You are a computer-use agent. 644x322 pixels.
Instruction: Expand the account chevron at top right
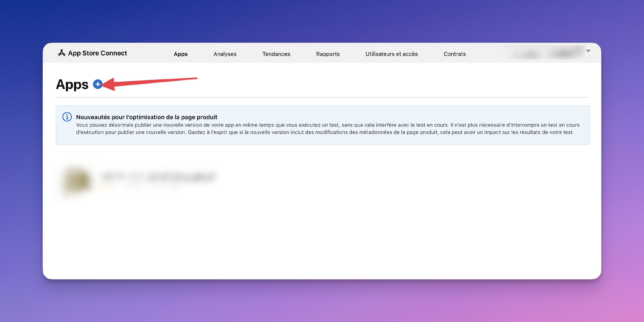588,51
